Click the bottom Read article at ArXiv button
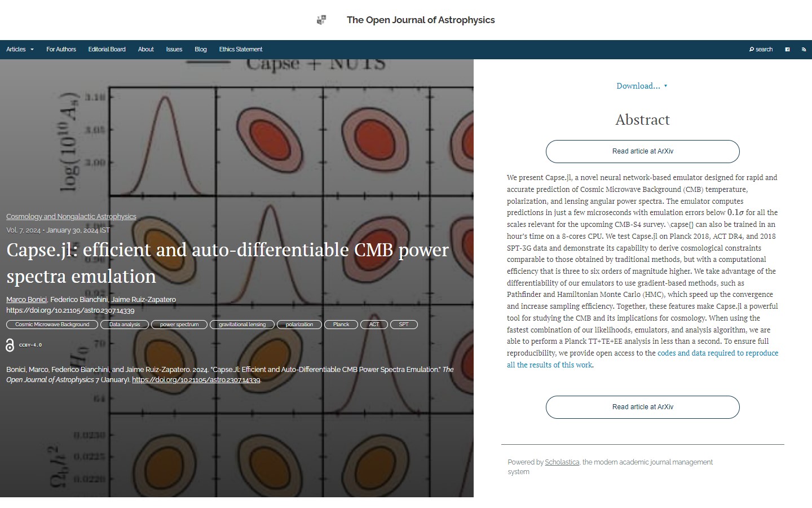Screen dimensions: 812x508 (x=642, y=407)
